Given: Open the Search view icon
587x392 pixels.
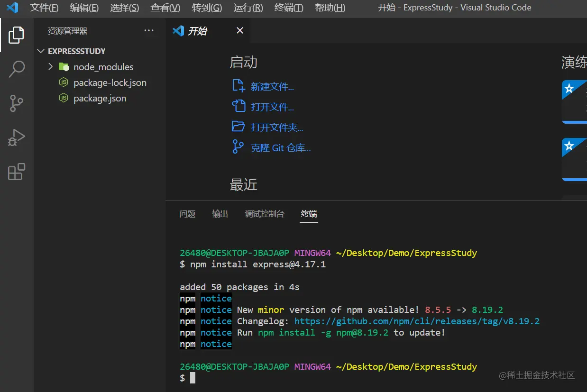Looking at the screenshot, I should 17,69.
